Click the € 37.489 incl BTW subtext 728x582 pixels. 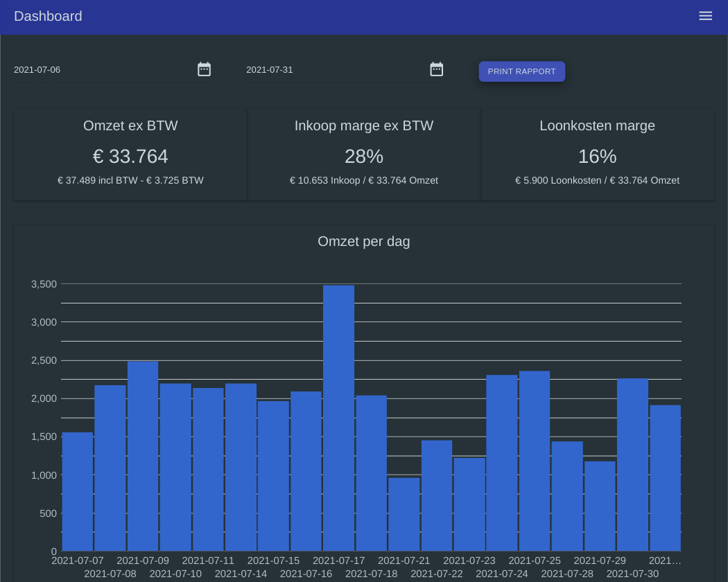point(130,180)
